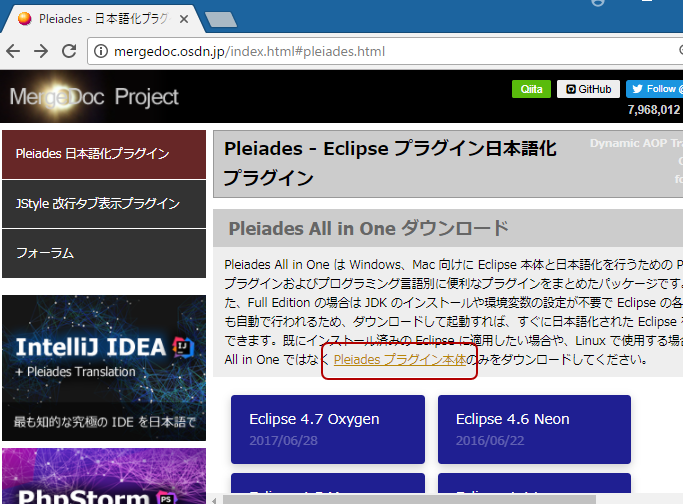The height and width of the screenshot is (504, 683).
Task: Open the PhpStorm banner
Action: 104,476
